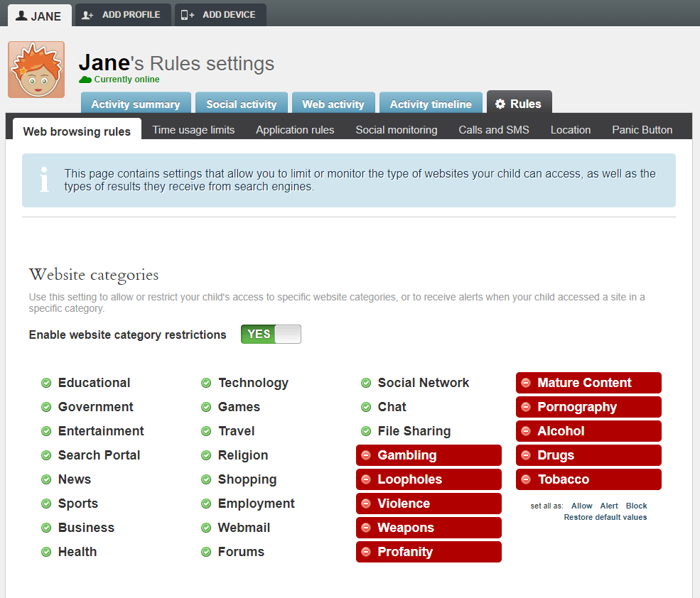Click the info icon in blue banner

pyautogui.click(x=44, y=180)
